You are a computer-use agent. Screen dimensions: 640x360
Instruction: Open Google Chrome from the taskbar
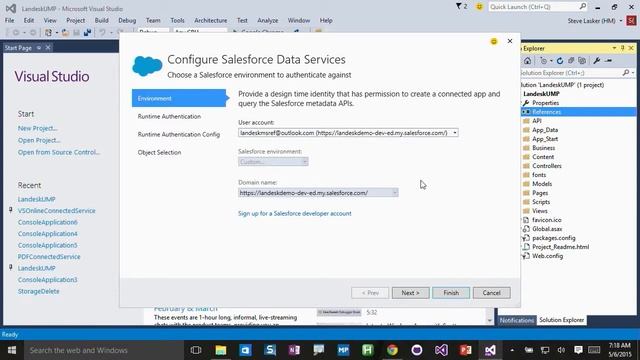(392, 350)
